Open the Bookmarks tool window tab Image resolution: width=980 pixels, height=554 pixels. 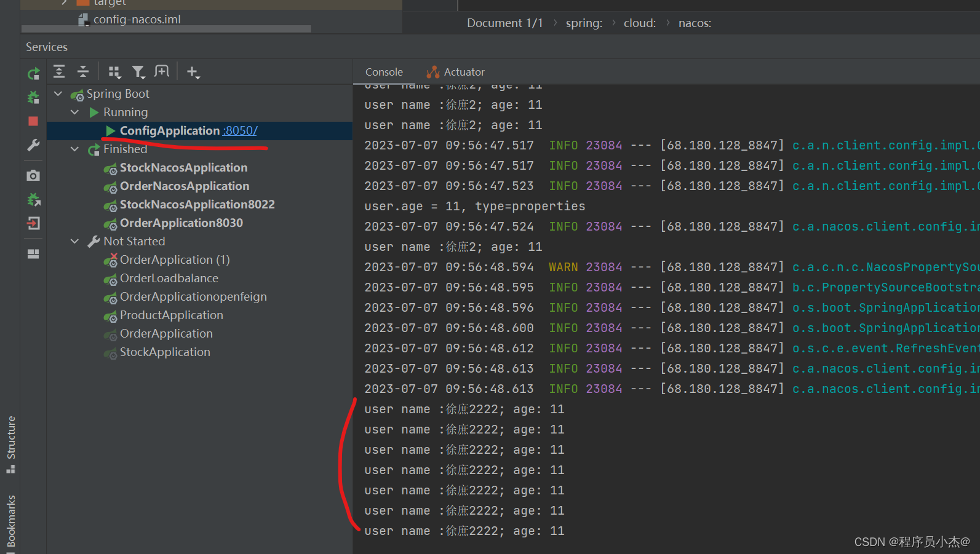point(10,521)
